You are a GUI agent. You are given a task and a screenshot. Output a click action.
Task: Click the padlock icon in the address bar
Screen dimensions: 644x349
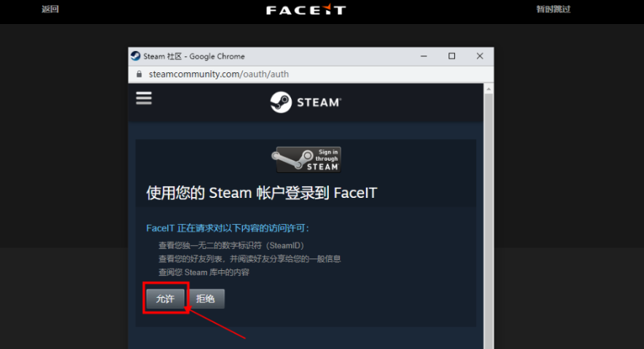[x=138, y=74]
